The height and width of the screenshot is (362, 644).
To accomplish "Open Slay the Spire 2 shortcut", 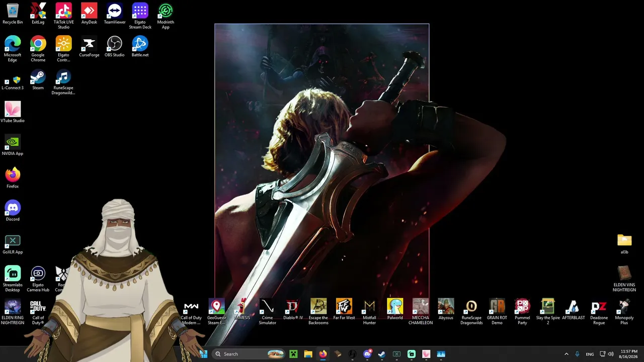I will point(548,312).
